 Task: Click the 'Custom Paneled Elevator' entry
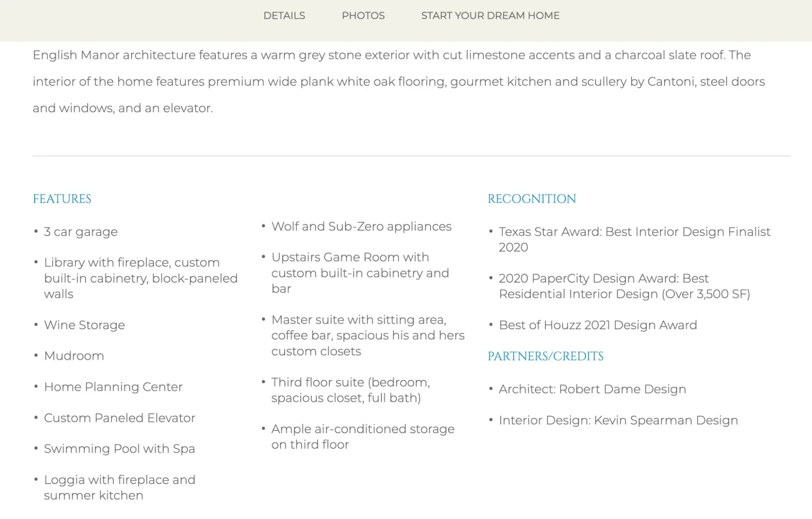coord(119,417)
